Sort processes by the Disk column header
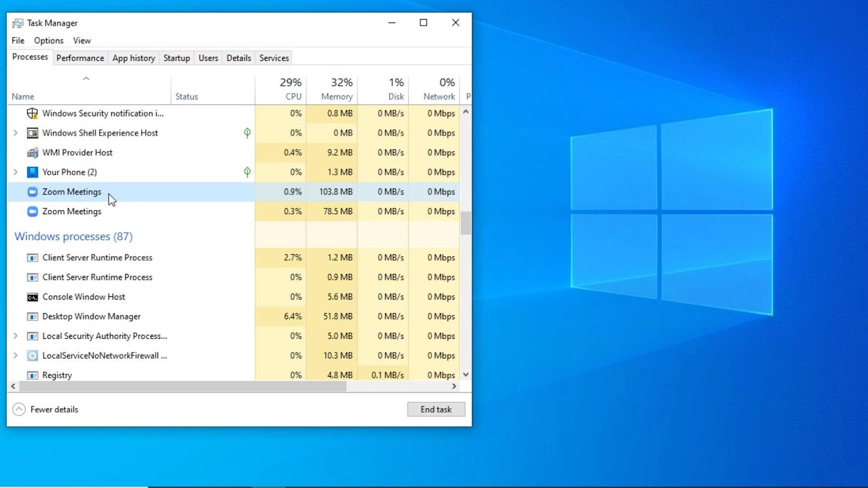868x488 pixels. point(383,89)
